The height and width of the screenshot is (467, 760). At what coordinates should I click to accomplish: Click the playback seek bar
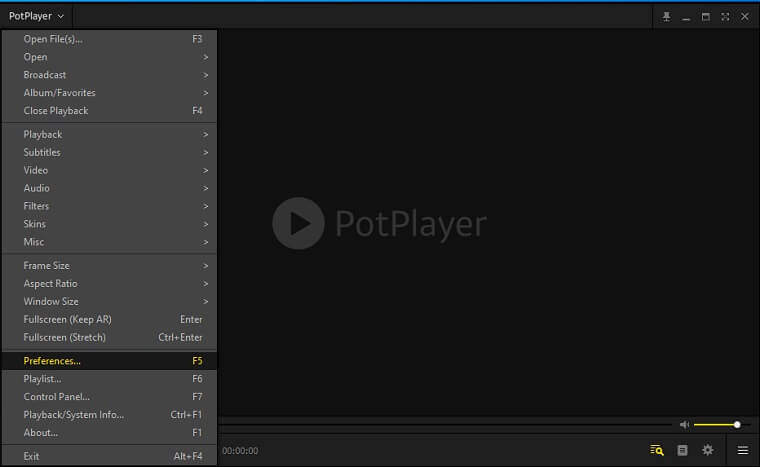coord(446,425)
